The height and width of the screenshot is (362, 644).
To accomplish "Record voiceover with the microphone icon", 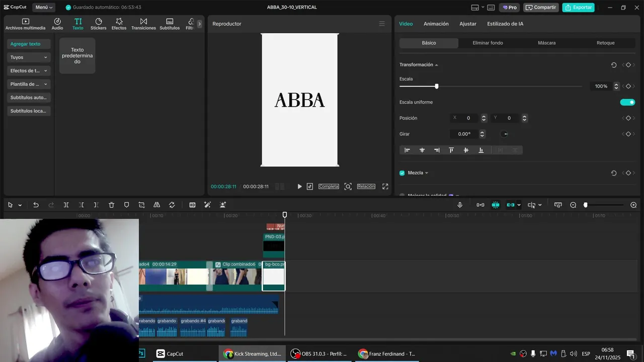I will tap(460, 205).
